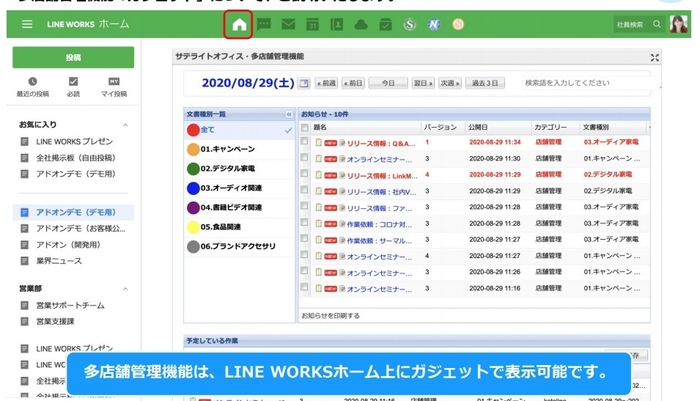Select blue 03.オーディオ関連 category
The height and width of the screenshot is (401, 700).
[x=239, y=188]
